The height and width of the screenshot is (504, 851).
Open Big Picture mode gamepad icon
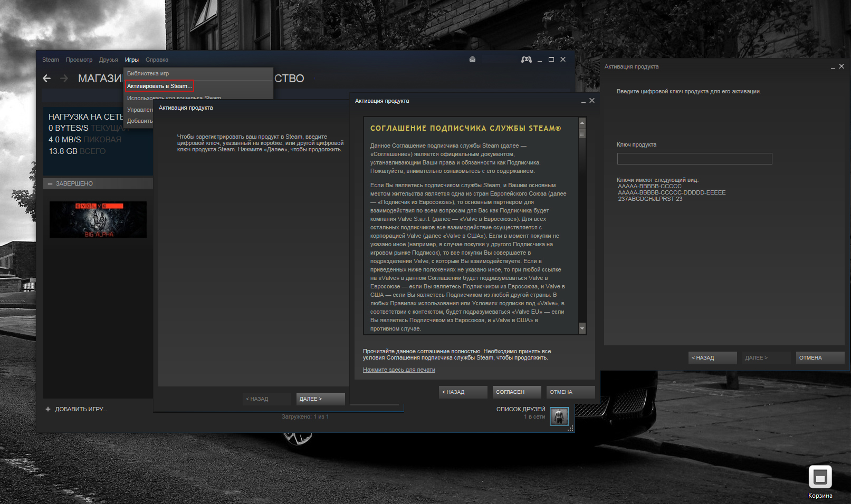tap(526, 60)
